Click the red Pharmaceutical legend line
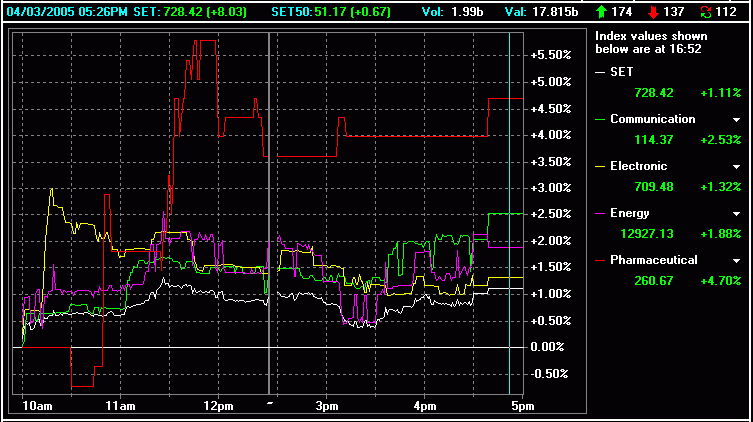This screenshot has width=753, height=422. tap(600, 260)
